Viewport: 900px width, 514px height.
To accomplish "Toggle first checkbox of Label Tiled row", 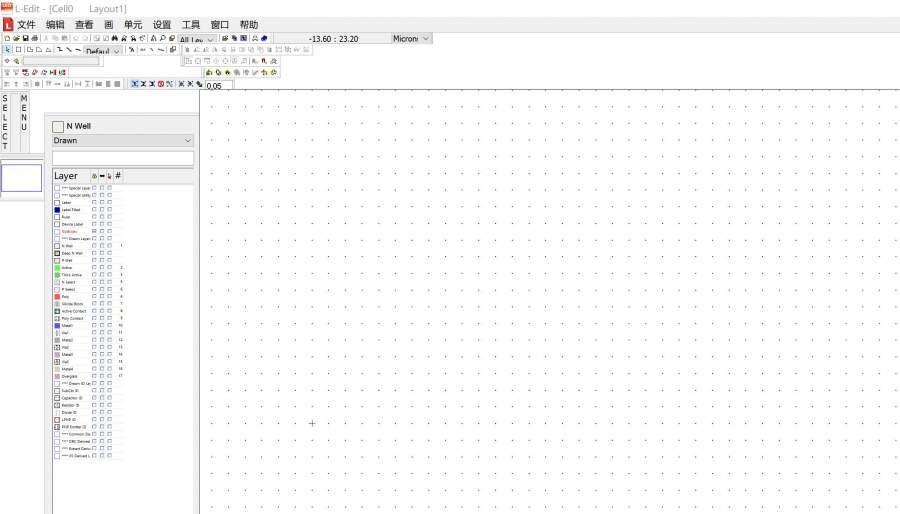I will pyautogui.click(x=94, y=210).
